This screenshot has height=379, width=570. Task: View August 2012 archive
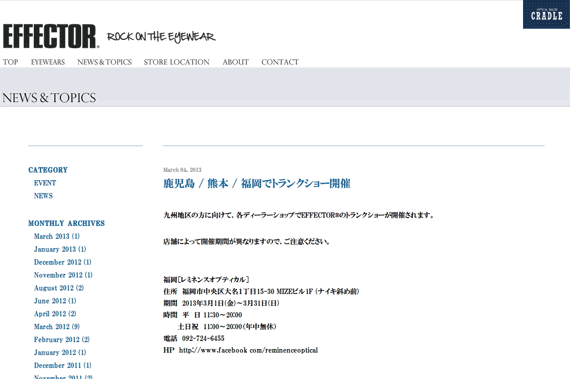point(59,288)
